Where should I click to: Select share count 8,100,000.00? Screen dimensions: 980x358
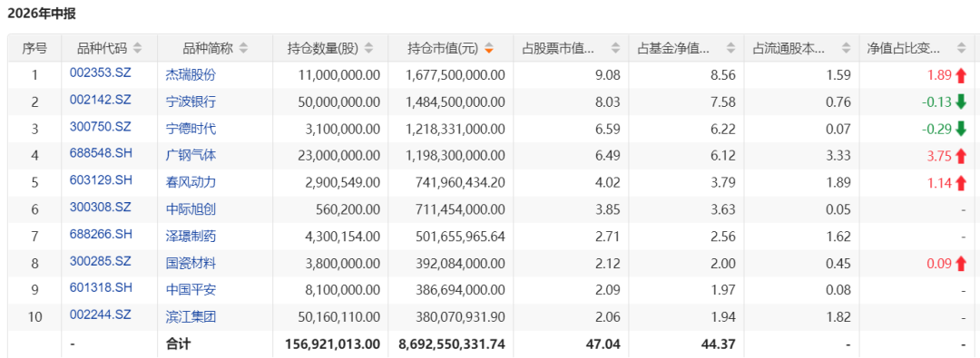pyautogui.click(x=341, y=291)
